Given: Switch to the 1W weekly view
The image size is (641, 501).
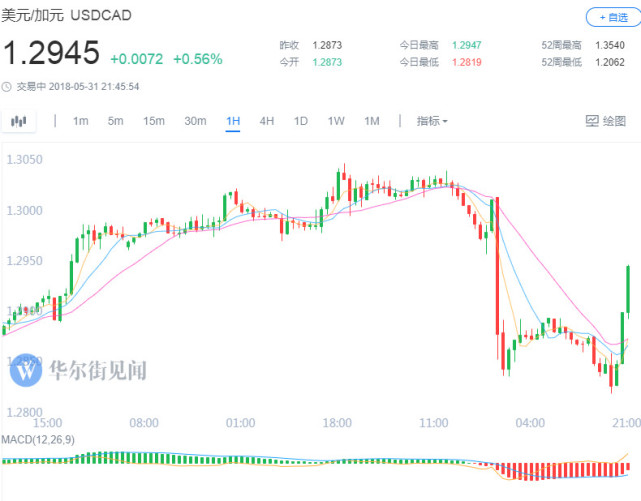Looking at the screenshot, I should point(336,121).
